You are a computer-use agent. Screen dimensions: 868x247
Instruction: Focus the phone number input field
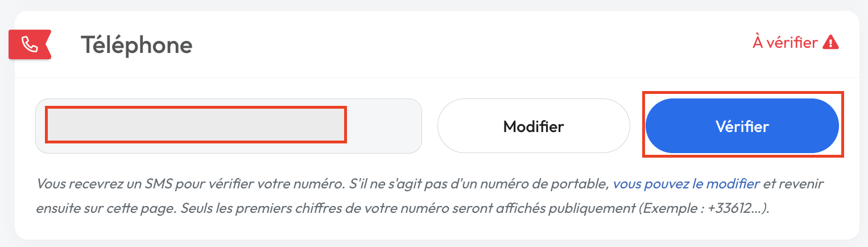tap(228, 126)
